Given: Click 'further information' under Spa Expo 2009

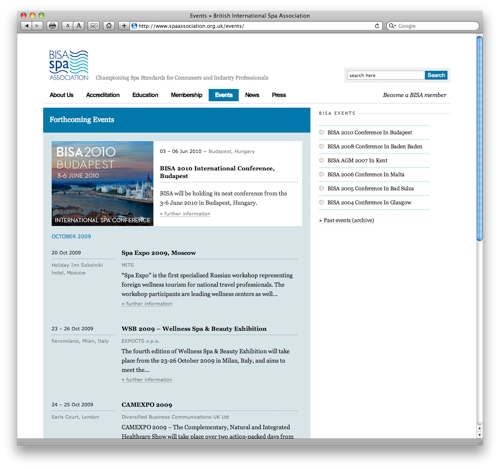Looking at the screenshot, I should [x=147, y=304].
